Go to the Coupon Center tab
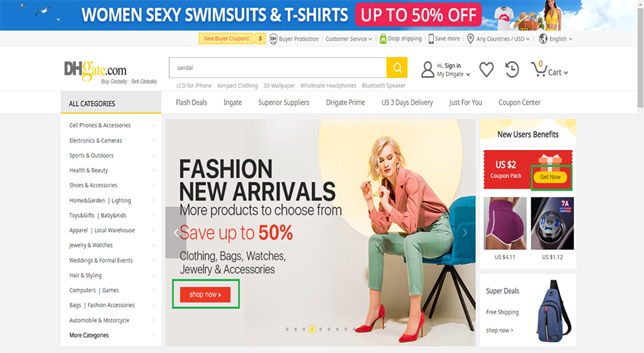 pos(519,103)
